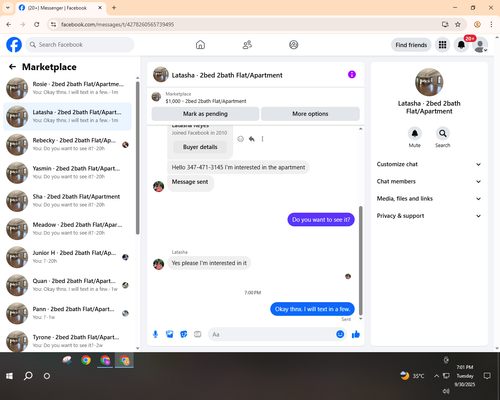Click the "Do you want to see it?" message
The image size is (500, 400).
(321, 220)
